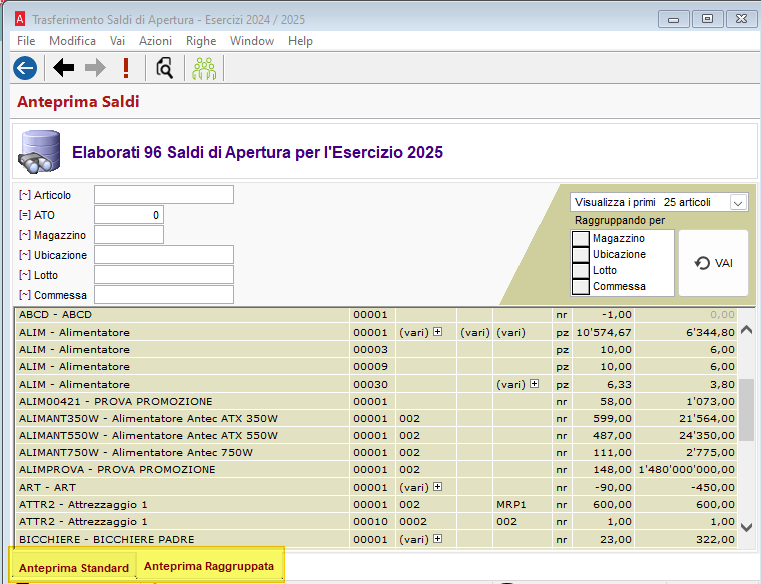Select ALIMANT350W Alimentatore Antec ATX 350W row
Viewport: 761px width, 584px height.
pyautogui.click(x=376, y=418)
